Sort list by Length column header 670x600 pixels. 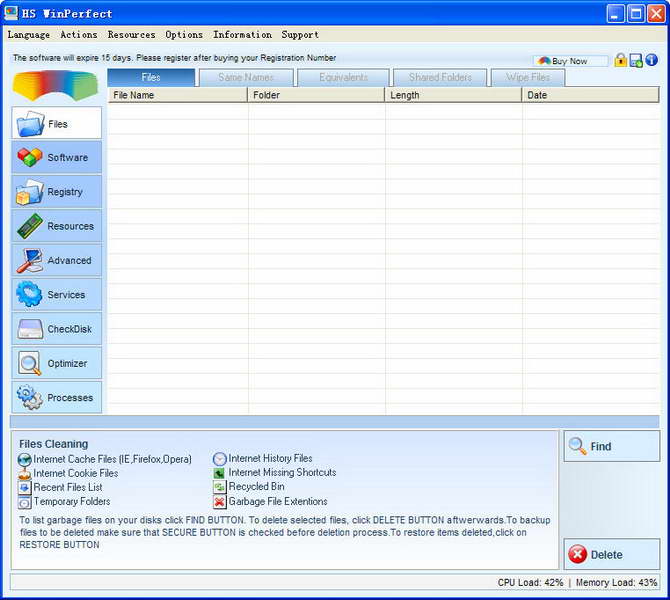point(453,95)
